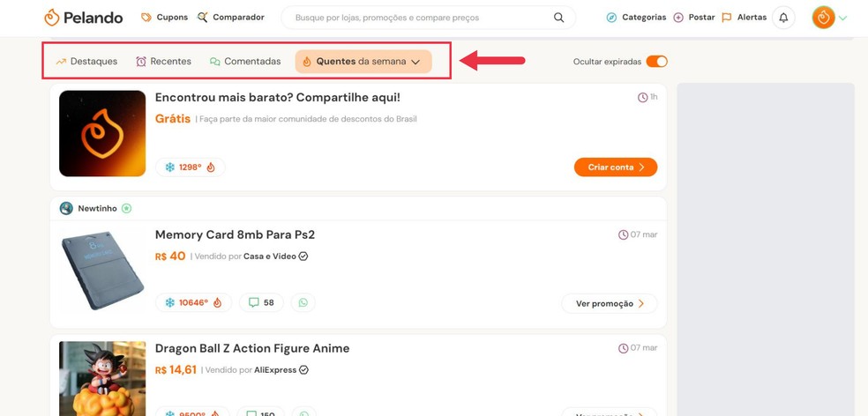
Task: Upvote the 1298° post with the flame
Action: click(x=211, y=167)
